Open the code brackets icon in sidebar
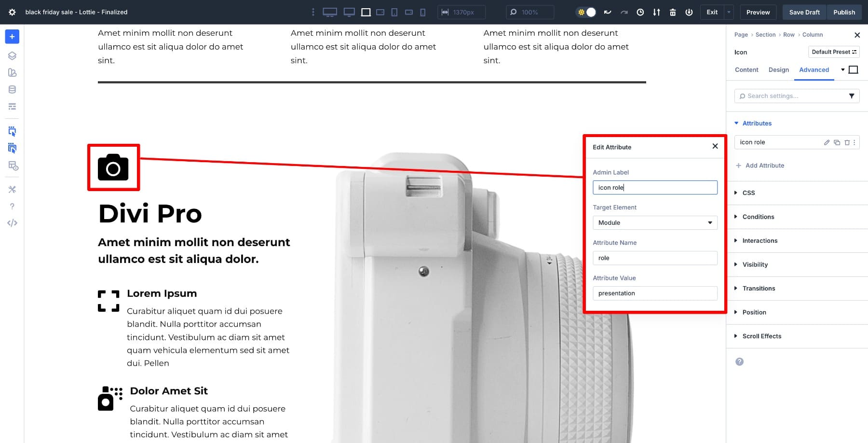 pyautogui.click(x=12, y=223)
